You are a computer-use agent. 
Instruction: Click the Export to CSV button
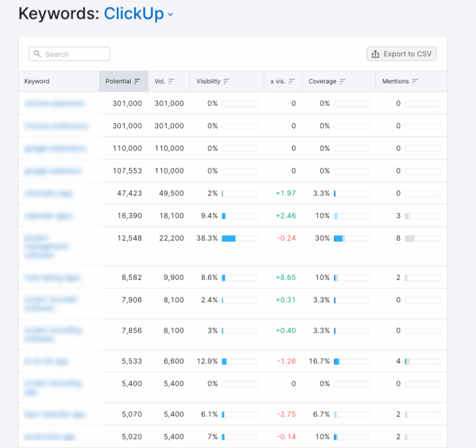tap(401, 53)
